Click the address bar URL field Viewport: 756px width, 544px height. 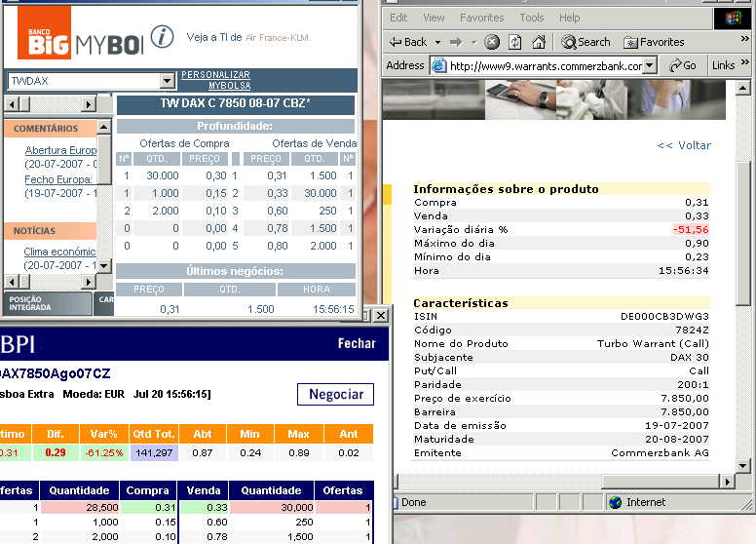click(x=545, y=65)
